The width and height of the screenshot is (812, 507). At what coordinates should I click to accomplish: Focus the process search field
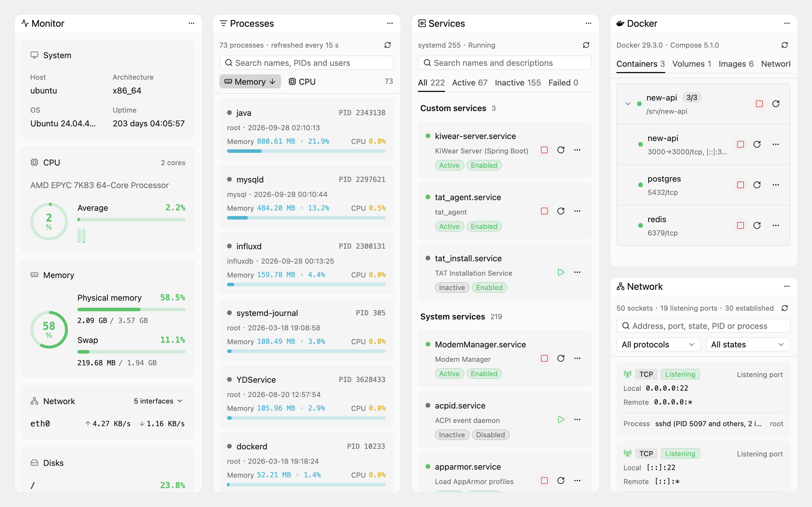[x=306, y=63]
